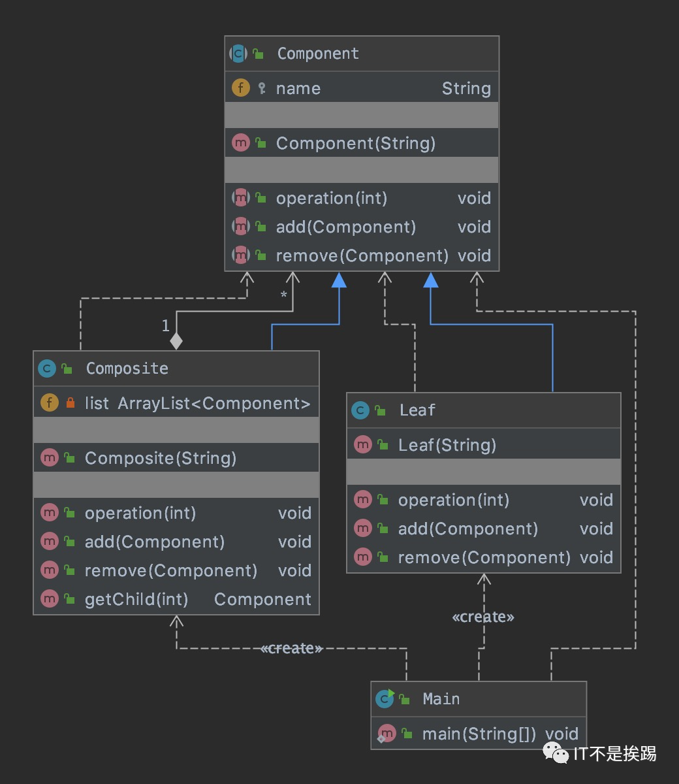The width and height of the screenshot is (679, 784).
Task: Click method icon of Leaf's remove(Component)
Action: pos(363,557)
